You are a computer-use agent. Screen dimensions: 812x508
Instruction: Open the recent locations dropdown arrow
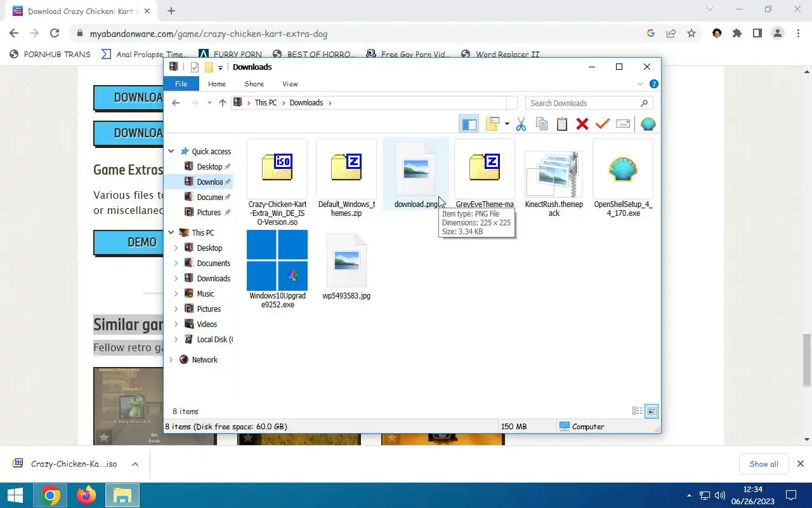pyautogui.click(x=209, y=103)
